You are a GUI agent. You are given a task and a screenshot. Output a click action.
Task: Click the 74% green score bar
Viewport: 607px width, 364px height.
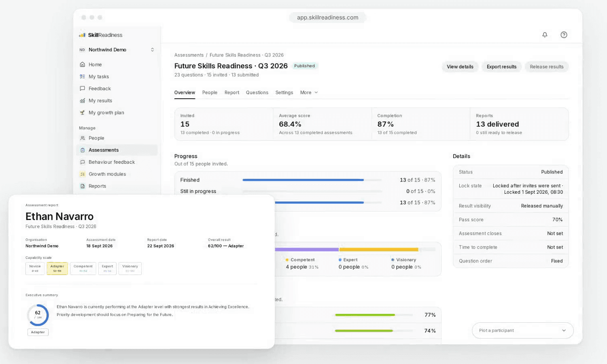tap(374, 331)
